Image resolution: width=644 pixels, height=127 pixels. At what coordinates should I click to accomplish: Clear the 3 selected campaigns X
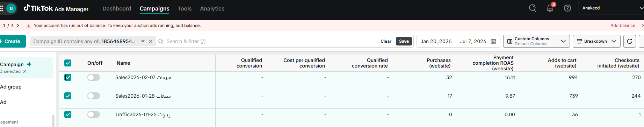[x=25, y=71]
